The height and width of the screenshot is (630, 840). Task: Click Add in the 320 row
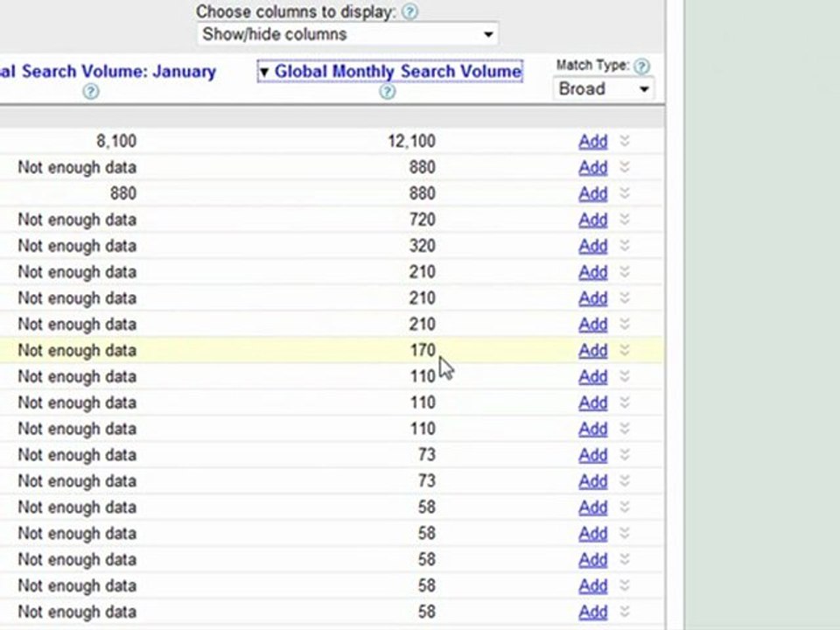pos(593,246)
